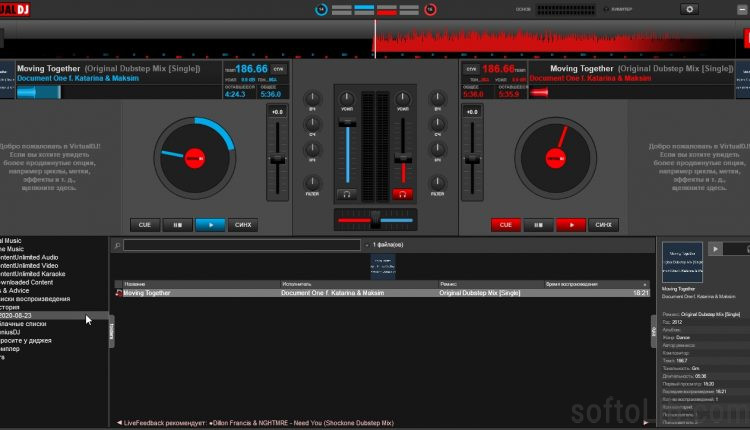Open settings with the gear icon
Screen dimensions: 750x430
point(689,9)
